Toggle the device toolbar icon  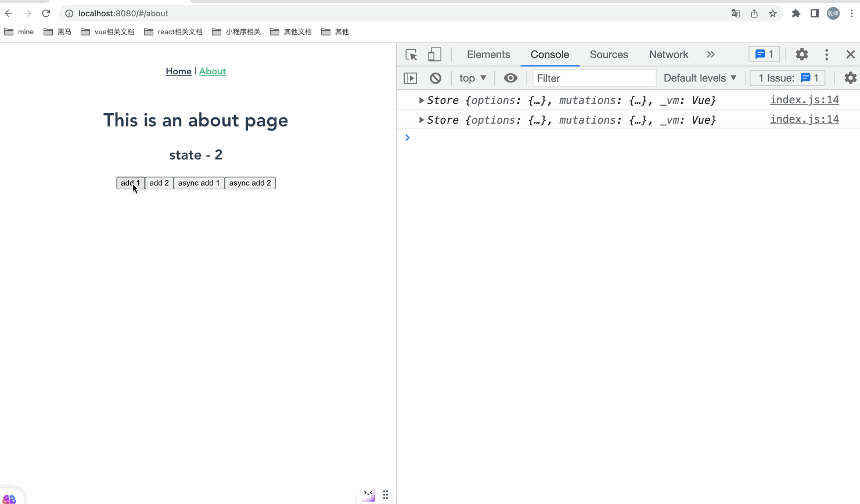434,55
